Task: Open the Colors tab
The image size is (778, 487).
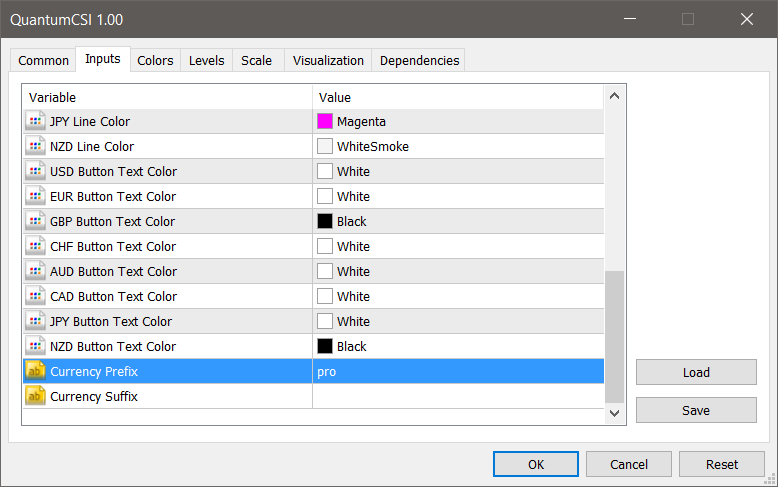Action: pyautogui.click(x=155, y=61)
